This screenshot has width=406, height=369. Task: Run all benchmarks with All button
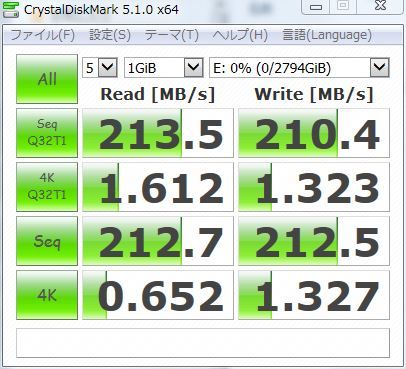click(x=47, y=79)
